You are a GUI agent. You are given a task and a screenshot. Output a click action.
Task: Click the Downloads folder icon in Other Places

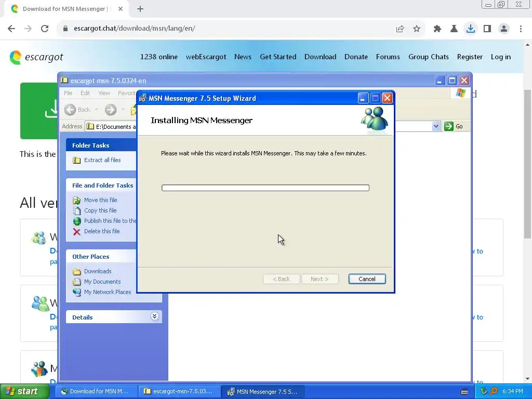coord(77,271)
